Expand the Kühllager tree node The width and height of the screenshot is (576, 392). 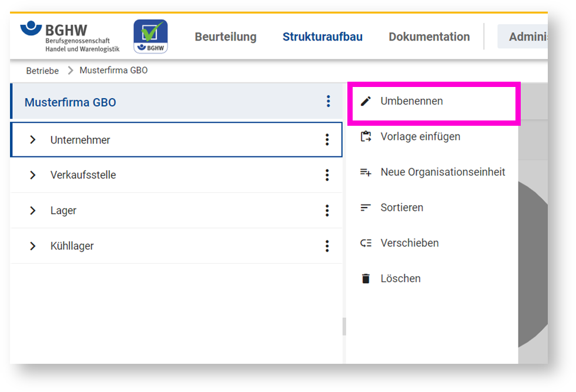33,246
